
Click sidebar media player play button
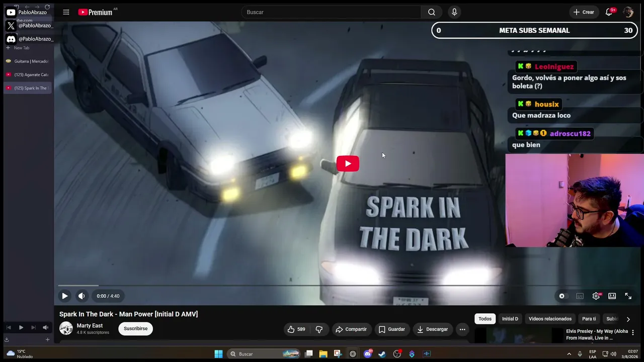(x=21, y=327)
